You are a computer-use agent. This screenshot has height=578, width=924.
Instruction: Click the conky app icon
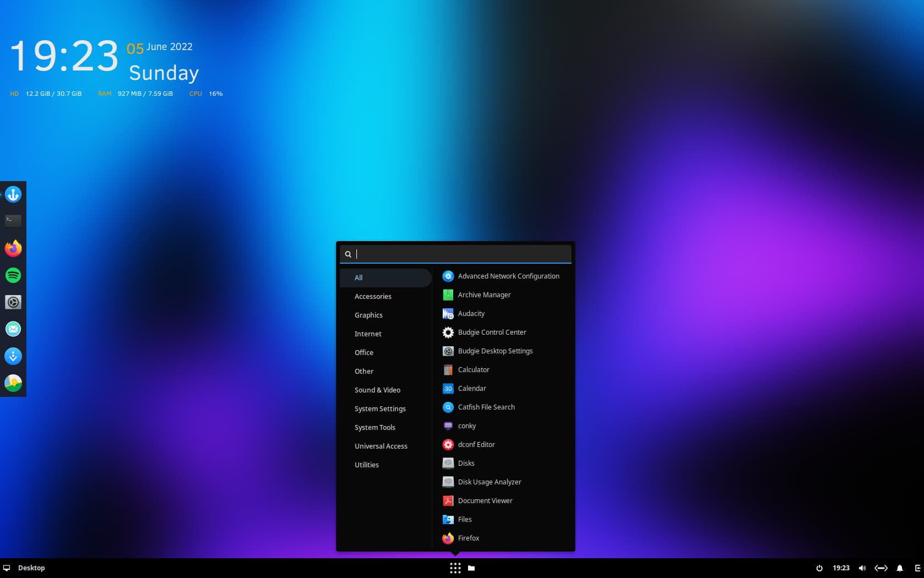tap(448, 426)
